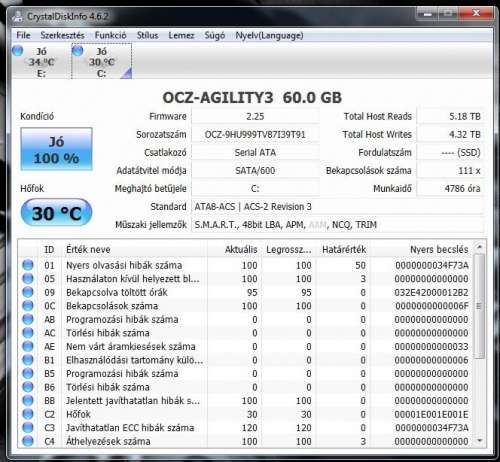500x462 pixels.
Task: Open the Szerkesztés menu
Action: point(62,35)
